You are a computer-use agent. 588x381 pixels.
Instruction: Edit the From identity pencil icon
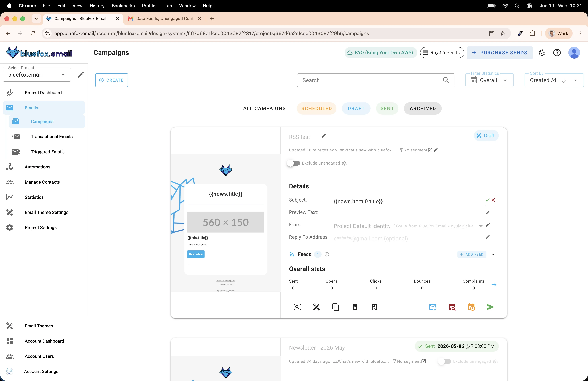pos(488,225)
